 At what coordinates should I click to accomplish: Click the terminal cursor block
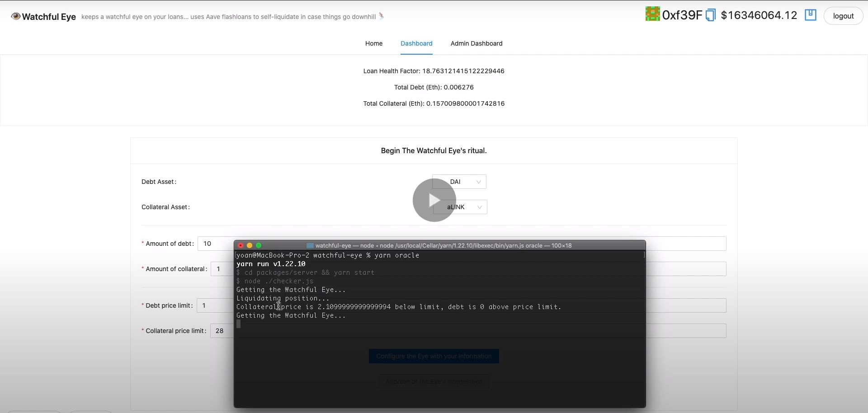tap(239, 324)
